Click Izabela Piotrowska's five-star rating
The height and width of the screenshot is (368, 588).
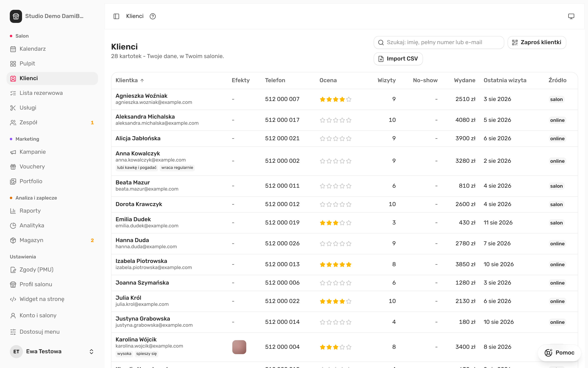335,264
